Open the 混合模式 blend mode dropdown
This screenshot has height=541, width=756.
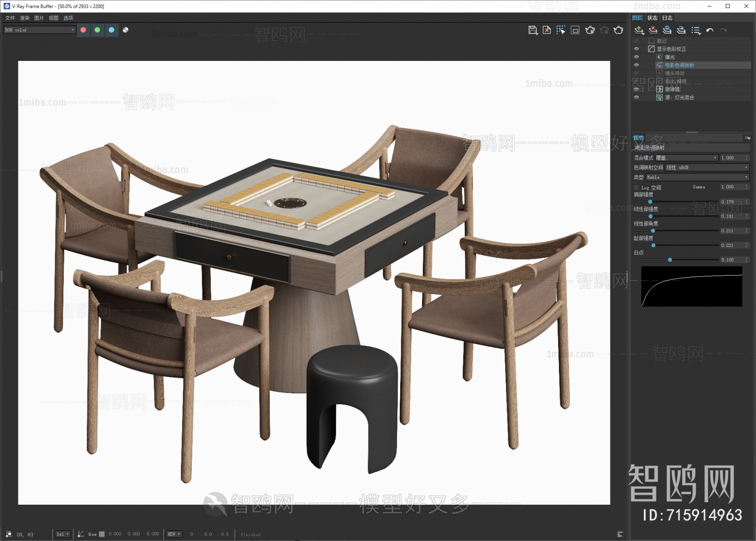click(687, 158)
